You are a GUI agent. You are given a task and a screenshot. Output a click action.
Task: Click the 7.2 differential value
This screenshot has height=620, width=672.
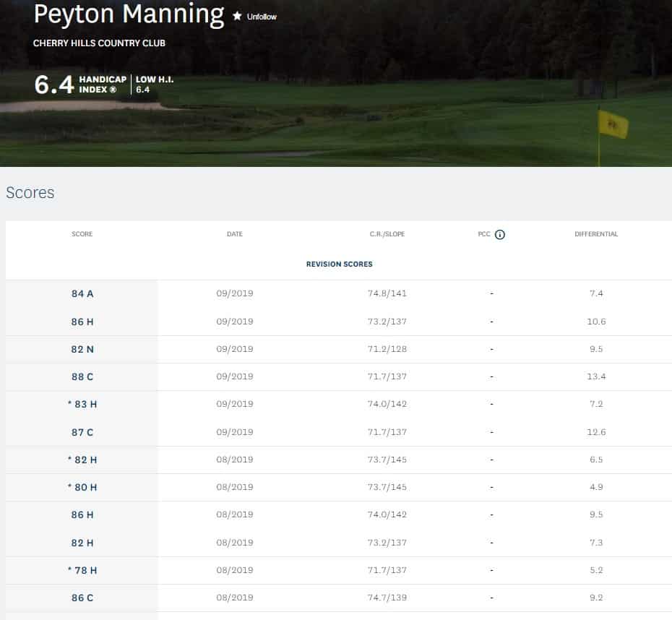tap(596, 404)
